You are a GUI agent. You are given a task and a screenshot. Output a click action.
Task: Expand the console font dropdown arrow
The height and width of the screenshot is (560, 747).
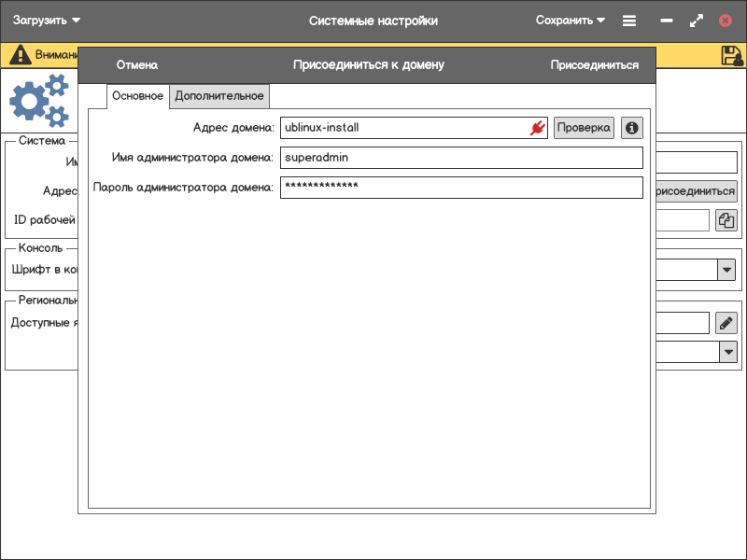(x=726, y=270)
